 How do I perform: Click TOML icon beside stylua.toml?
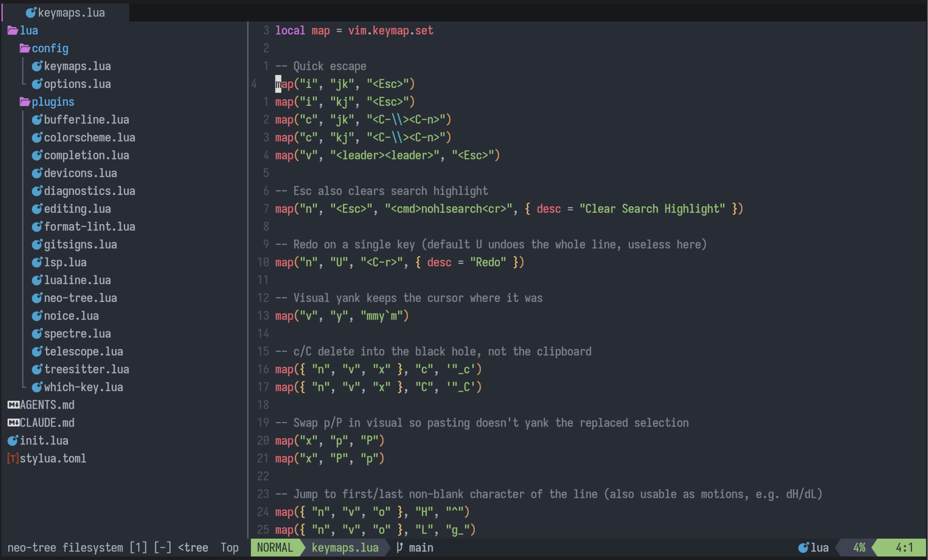pyautogui.click(x=13, y=458)
